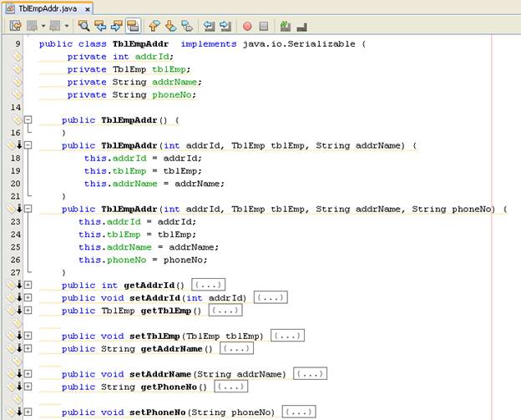Click the {...} placeholder after getPhoneNo()
521x420 pixels.
[x=231, y=387]
